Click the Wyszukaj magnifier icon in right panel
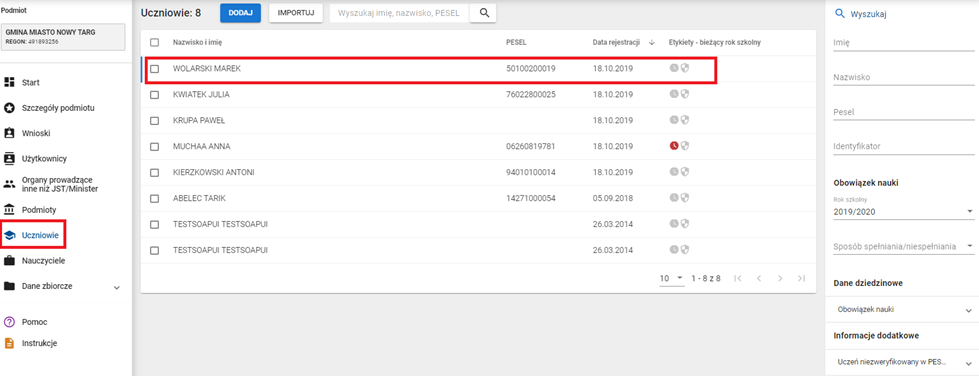Image resolution: width=979 pixels, height=376 pixels. [x=839, y=14]
